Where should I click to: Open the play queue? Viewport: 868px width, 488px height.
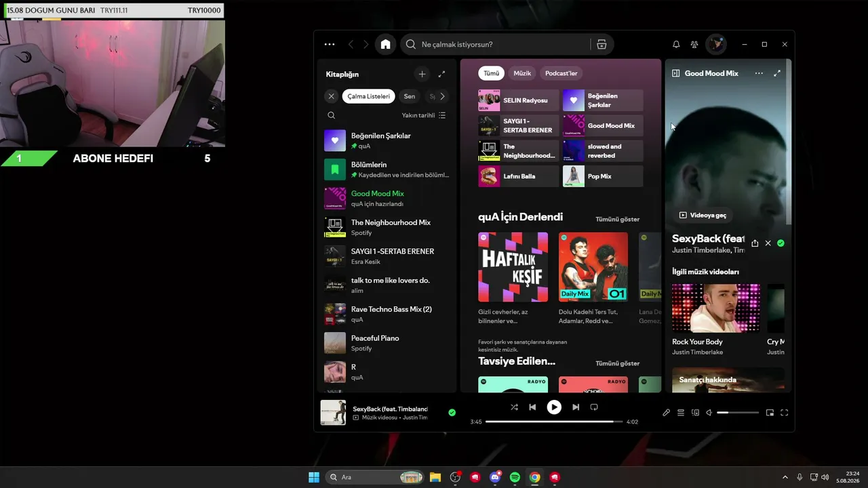tap(681, 413)
